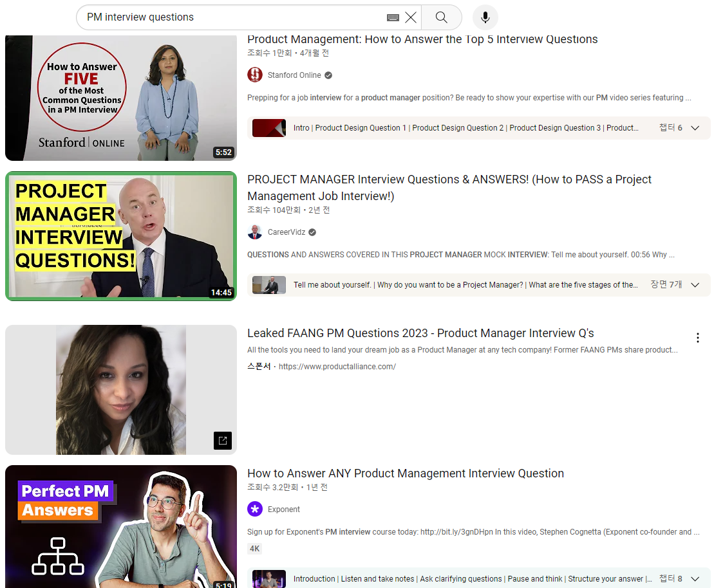This screenshot has width=714, height=588.
Task: Click the 스폰서 sponsored label
Action: (259, 366)
